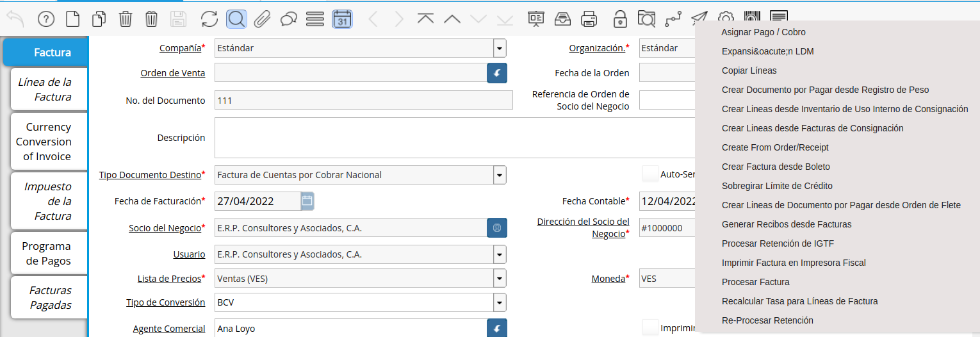Toggle the Auto-Servicio checkbox
980x337 pixels.
[650, 174]
